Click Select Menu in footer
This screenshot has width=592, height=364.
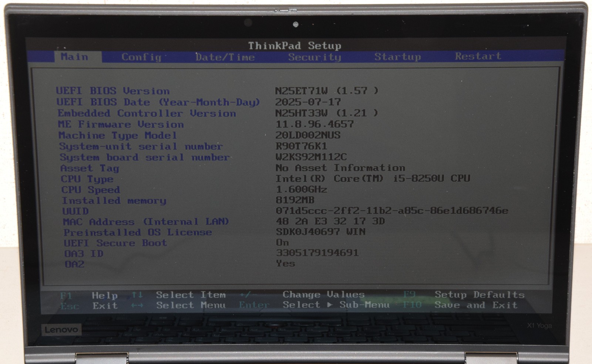pyautogui.click(x=191, y=305)
